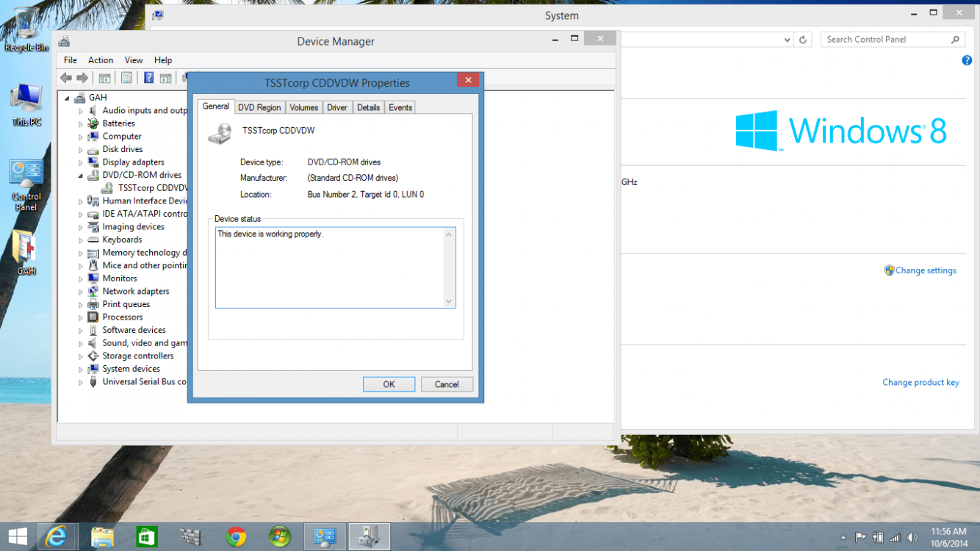980x551 pixels.
Task: Click the Disk drives category icon
Action: [93, 149]
